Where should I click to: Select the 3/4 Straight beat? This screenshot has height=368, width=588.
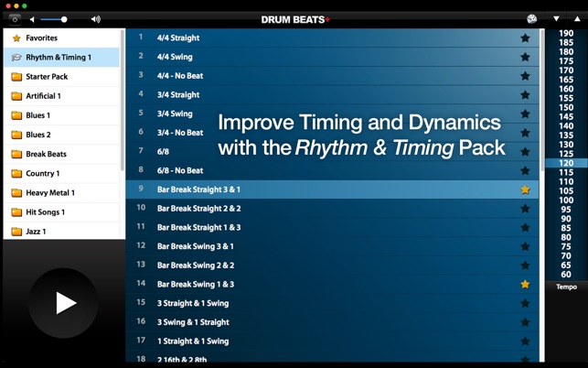(332, 94)
